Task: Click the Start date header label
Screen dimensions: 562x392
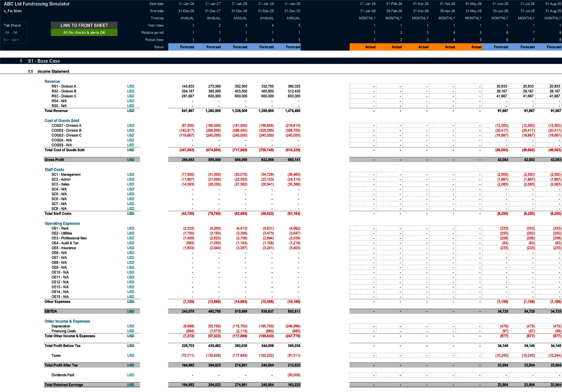Action: pos(156,4)
